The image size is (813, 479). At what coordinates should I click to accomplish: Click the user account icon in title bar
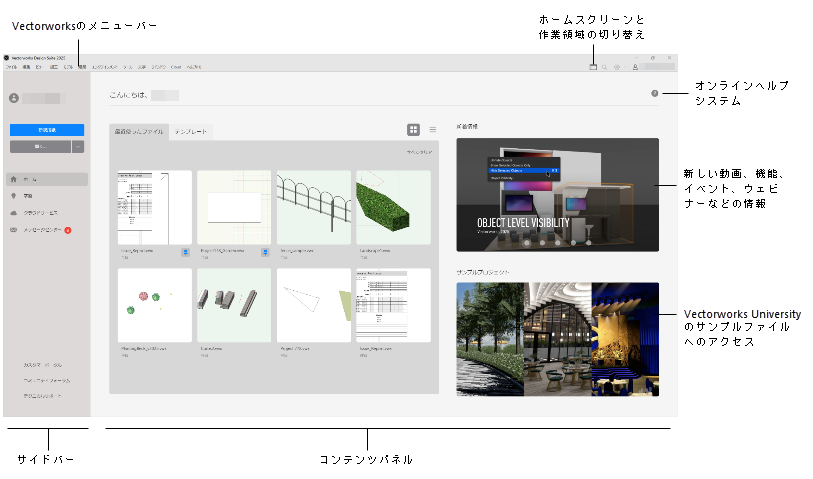tap(635, 67)
